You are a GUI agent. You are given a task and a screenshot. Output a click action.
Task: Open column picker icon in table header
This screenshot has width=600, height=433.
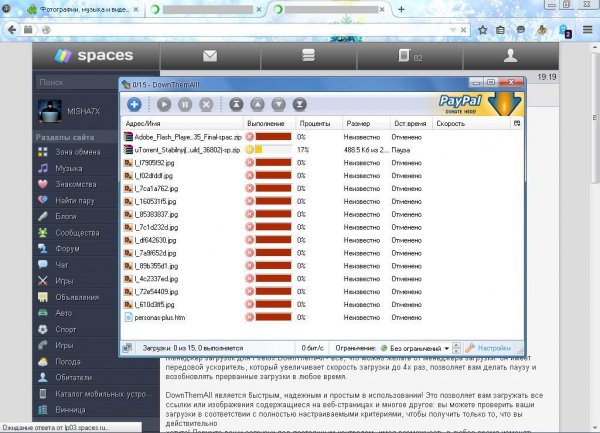coord(517,123)
